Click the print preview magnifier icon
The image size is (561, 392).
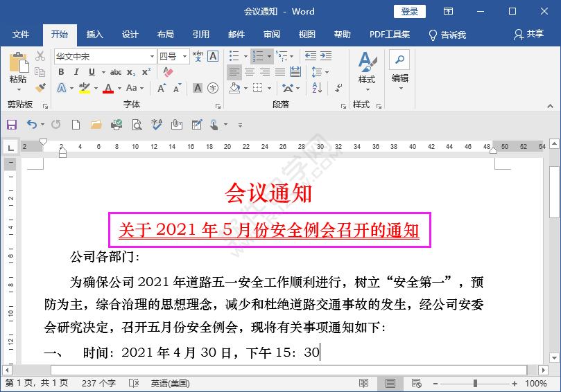[x=137, y=125]
